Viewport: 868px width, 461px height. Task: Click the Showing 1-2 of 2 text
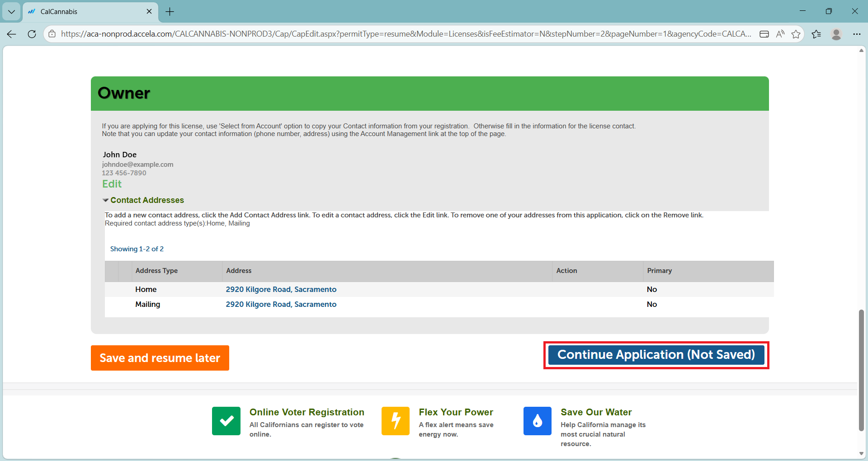(137, 249)
